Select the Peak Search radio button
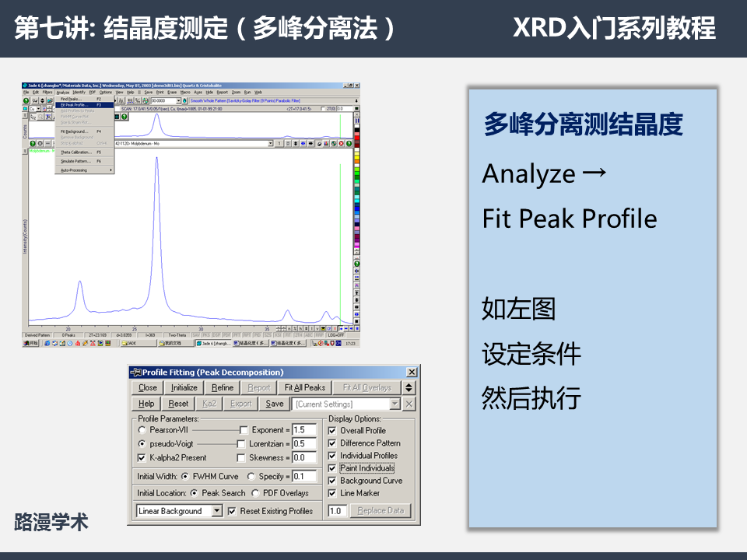 point(195,493)
